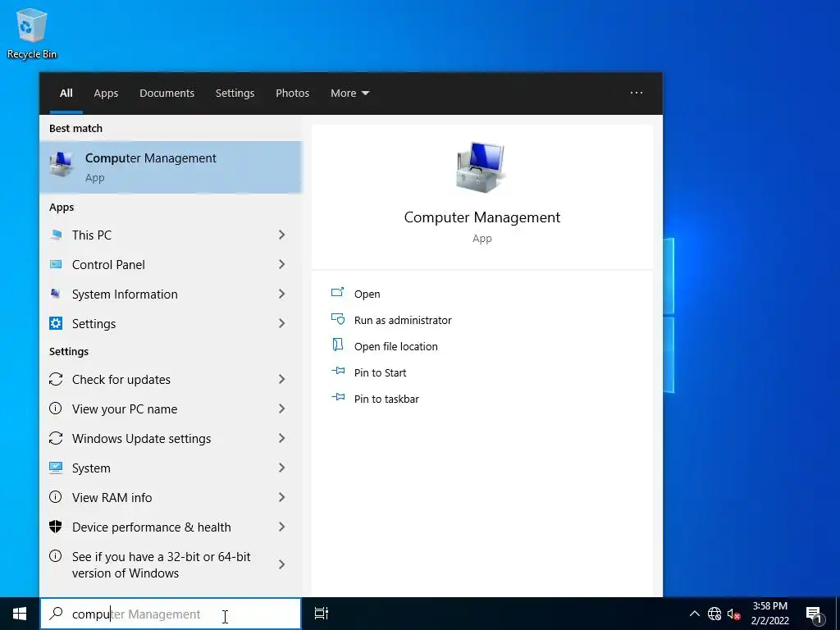The image size is (840, 630).
Task: Click the Computer Management title in preview
Action: tap(482, 217)
